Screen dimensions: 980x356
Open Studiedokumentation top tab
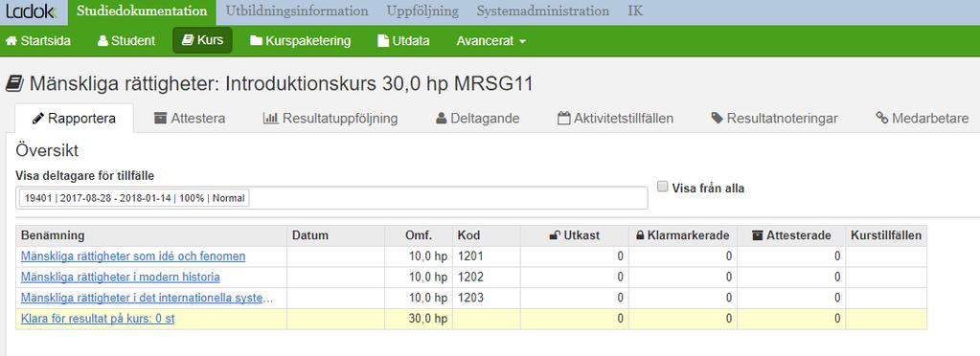coord(142,11)
